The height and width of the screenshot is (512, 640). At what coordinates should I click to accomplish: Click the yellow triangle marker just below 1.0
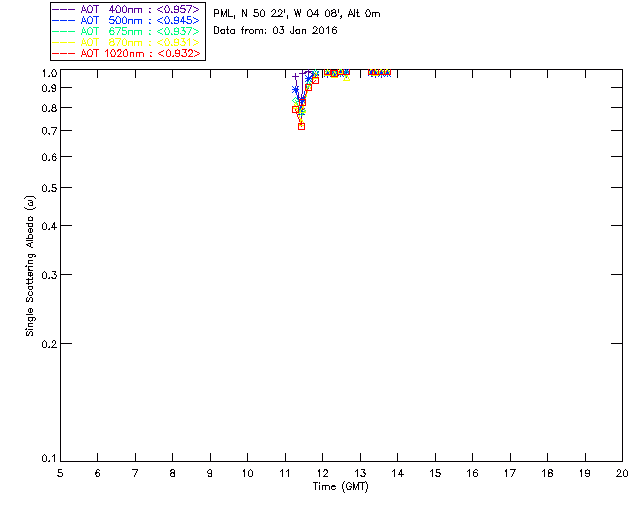coord(347,78)
